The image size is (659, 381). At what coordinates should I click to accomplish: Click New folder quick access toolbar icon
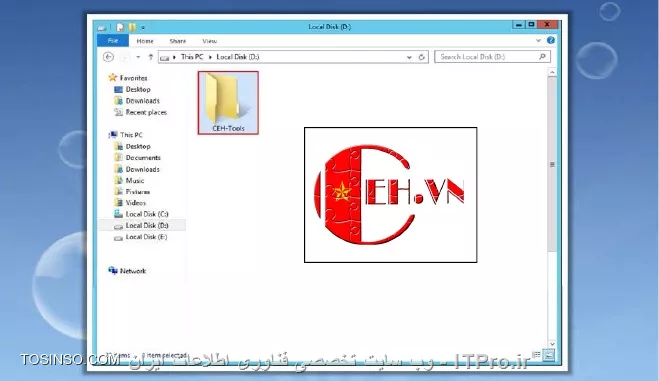coord(132,27)
